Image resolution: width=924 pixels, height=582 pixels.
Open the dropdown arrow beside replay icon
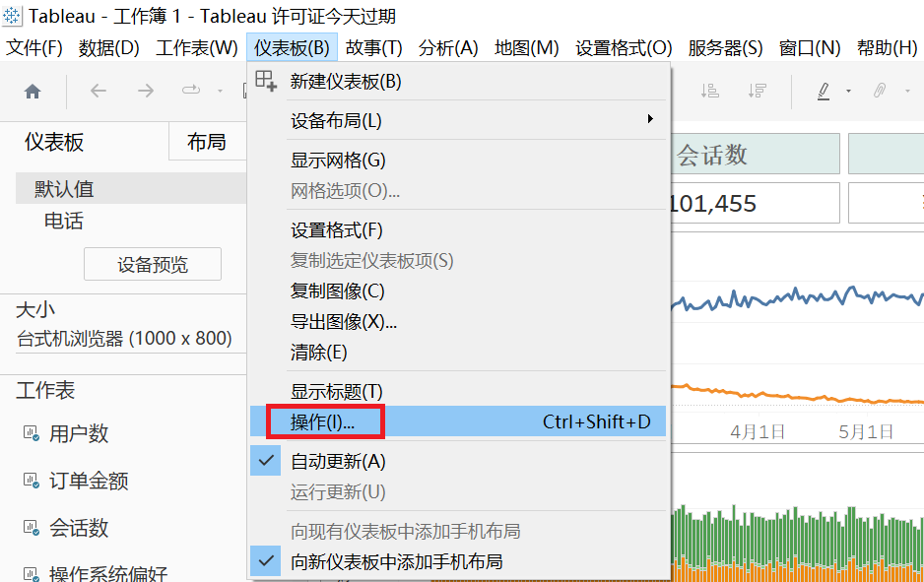coord(220,92)
